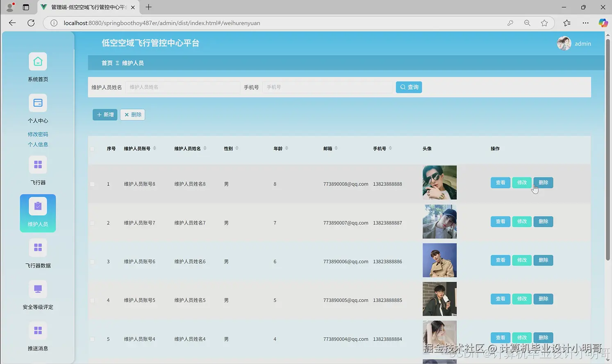The width and height of the screenshot is (612, 364).
Task: Open the tab actions menu icon
Action: [26, 7]
